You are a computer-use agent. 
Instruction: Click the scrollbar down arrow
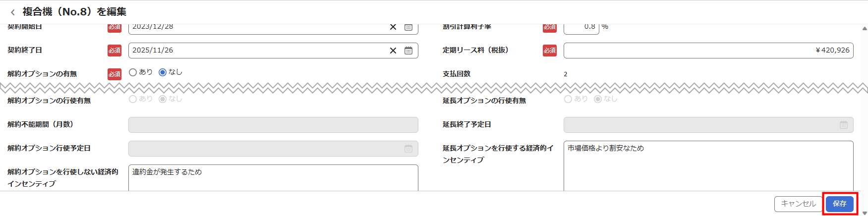click(865, 213)
